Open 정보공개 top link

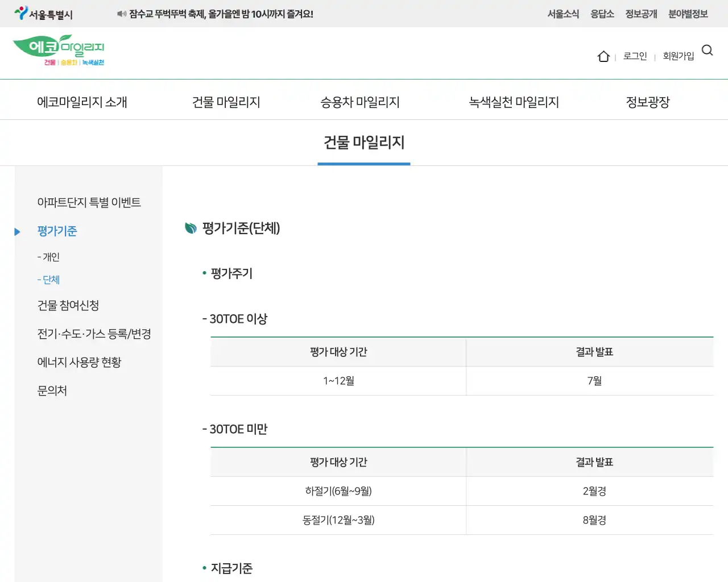pyautogui.click(x=641, y=14)
